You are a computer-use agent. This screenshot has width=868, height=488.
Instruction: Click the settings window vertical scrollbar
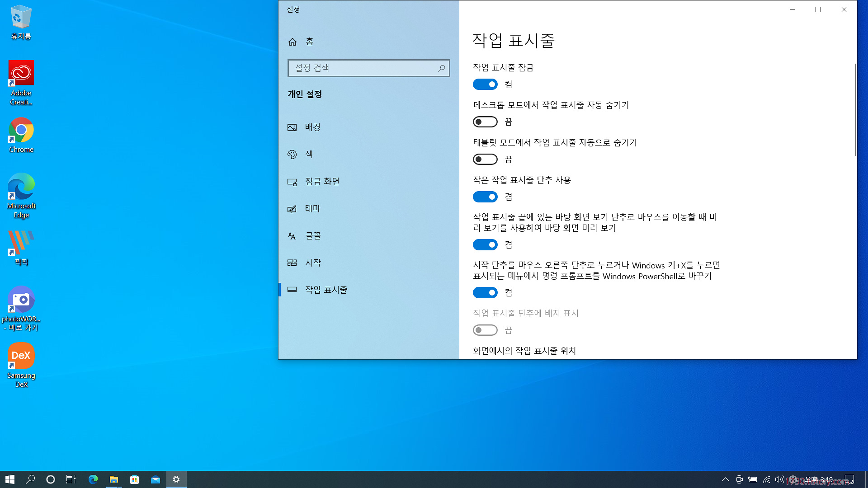(x=855, y=110)
